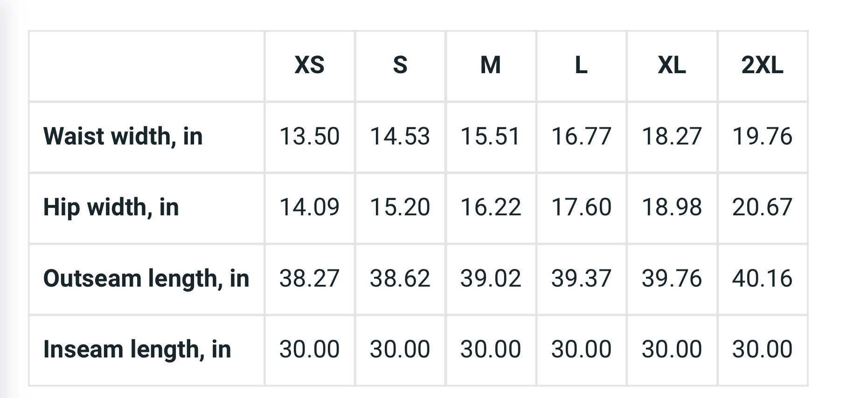Click waist value 13.50 for XS
This screenshot has height=398, width=868.
[309, 137]
